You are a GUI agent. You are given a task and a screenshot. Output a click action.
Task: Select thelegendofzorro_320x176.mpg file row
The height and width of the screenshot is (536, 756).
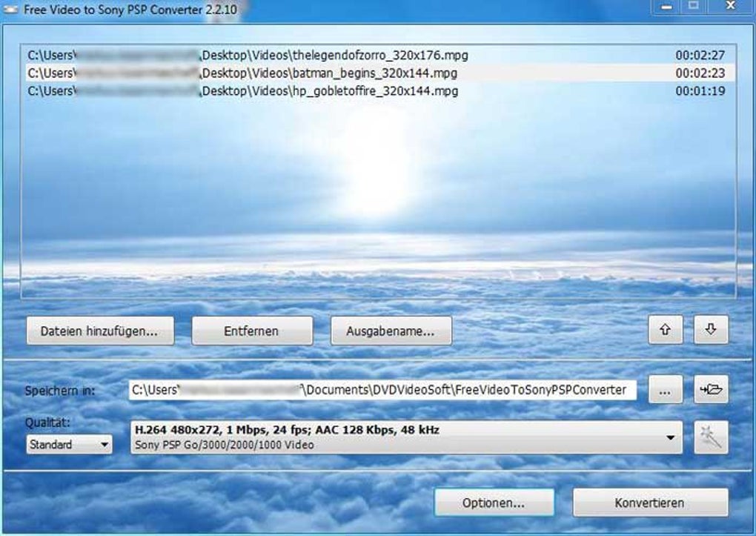tap(379, 56)
